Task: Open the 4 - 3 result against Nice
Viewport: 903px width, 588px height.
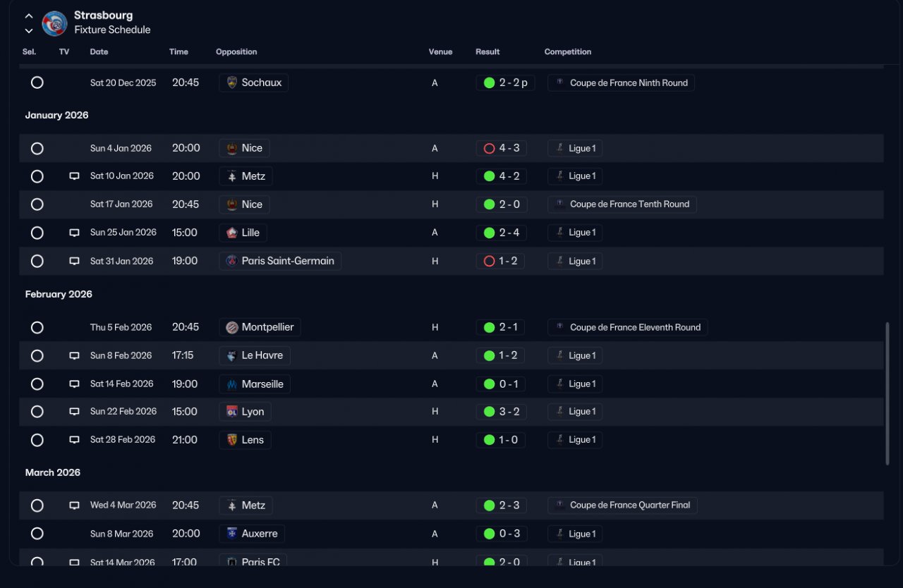Action: (x=502, y=148)
